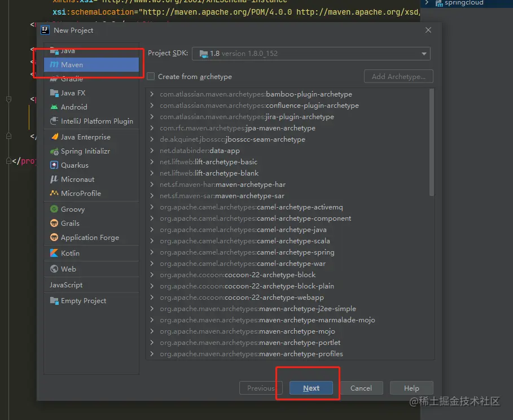This screenshot has height=420, width=513.
Task: Click the Java Enterprise icon
Action: click(x=54, y=137)
